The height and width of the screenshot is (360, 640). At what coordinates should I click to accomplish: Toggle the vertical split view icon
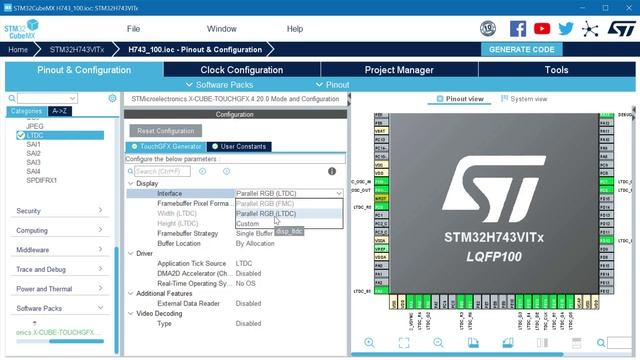542,343
